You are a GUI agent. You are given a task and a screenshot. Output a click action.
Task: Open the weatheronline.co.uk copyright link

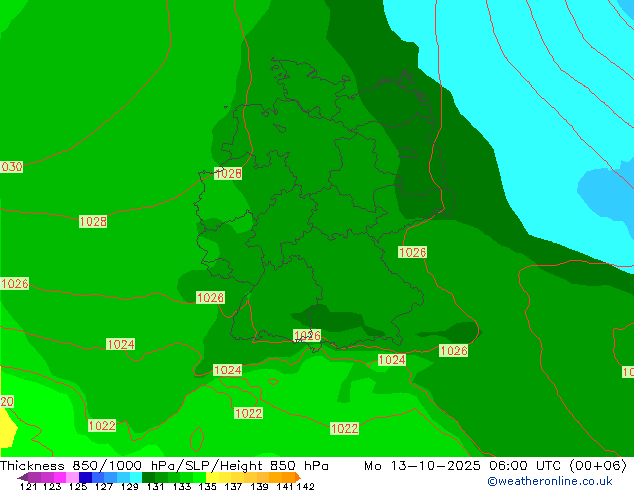pyautogui.click(x=550, y=481)
